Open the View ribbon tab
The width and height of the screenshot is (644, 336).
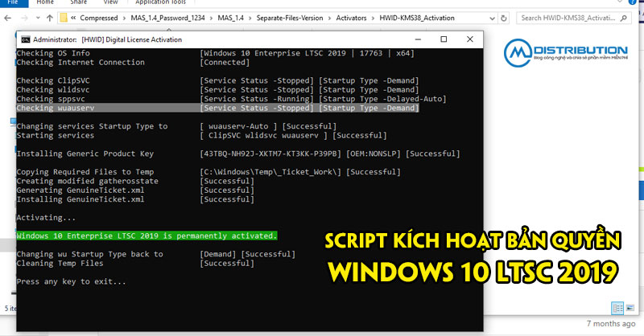click(110, 2)
